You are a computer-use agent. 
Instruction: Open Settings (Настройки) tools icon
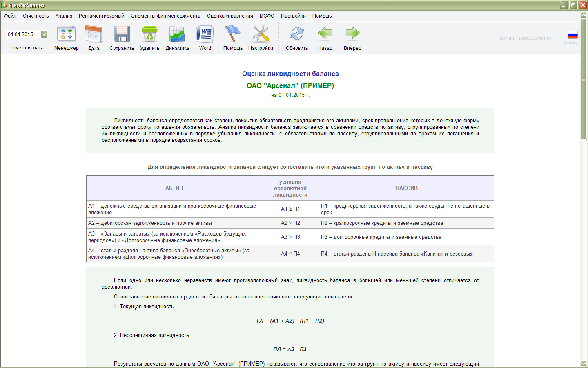tap(261, 34)
